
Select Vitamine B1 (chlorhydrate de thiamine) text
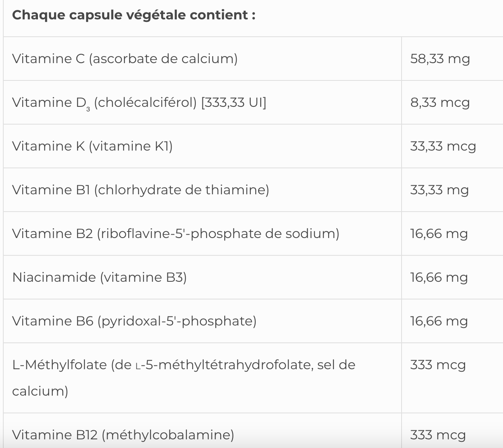pos(140,190)
